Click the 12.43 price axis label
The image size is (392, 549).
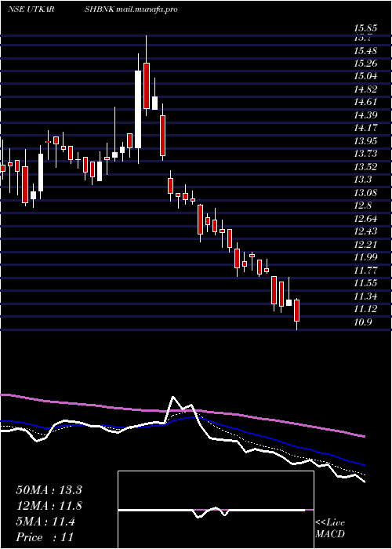[x=365, y=231]
